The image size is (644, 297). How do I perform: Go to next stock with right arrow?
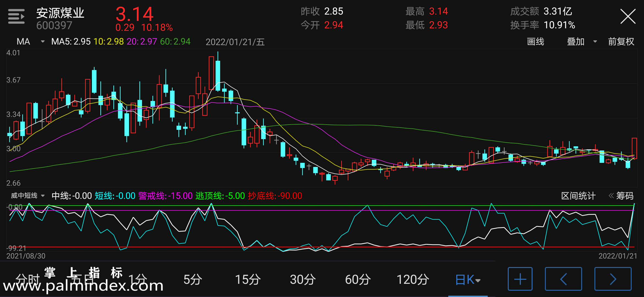pyautogui.click(x=613, y=279)
